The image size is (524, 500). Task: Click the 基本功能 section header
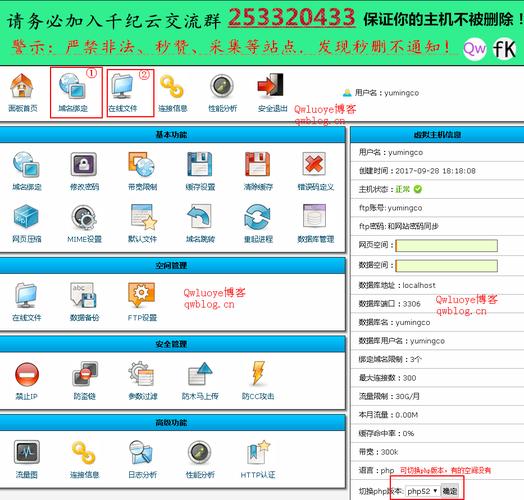click(x=172, y=135)
